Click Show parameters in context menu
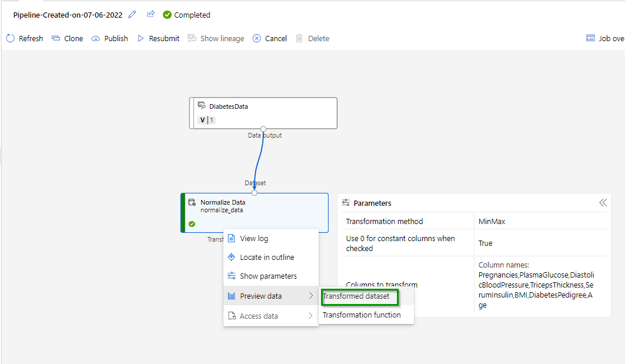This screenshot has width=625, height=364. (268, 276)
